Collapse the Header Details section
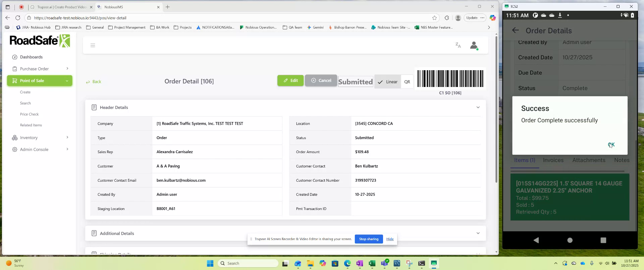 click(478, 107)
